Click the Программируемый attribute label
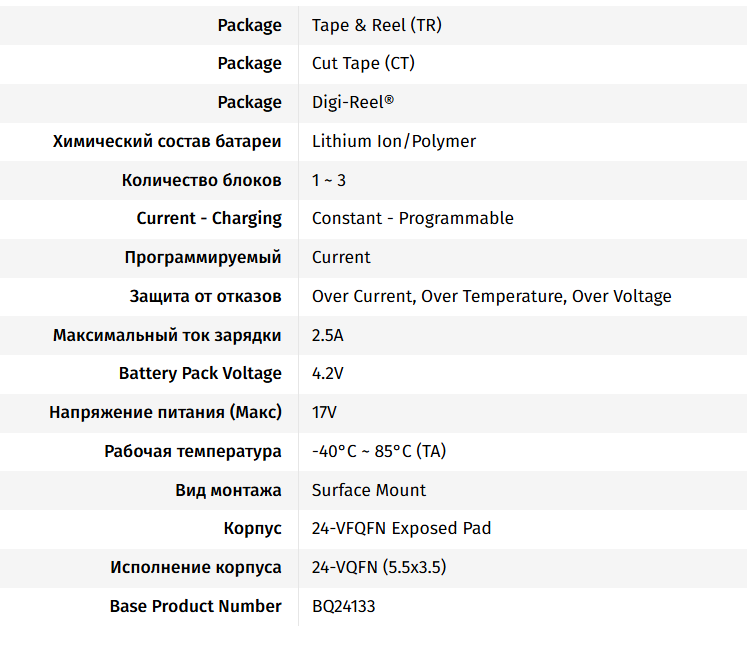Screen dimensions: 747x646 click(x=203, y=257)
